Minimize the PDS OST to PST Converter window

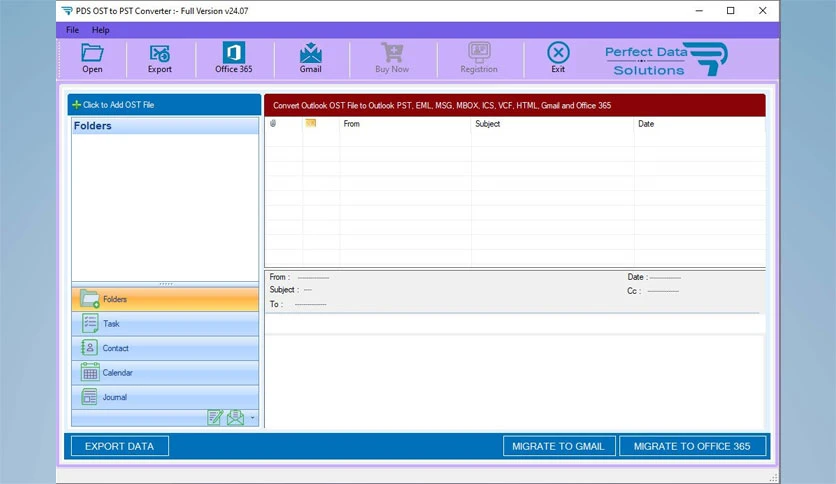[699, 11]
